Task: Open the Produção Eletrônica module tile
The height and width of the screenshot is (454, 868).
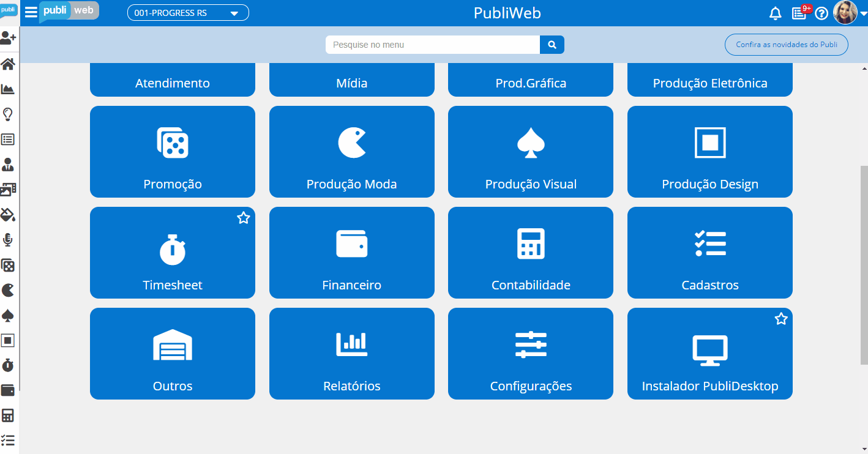Action: point(710,80)
